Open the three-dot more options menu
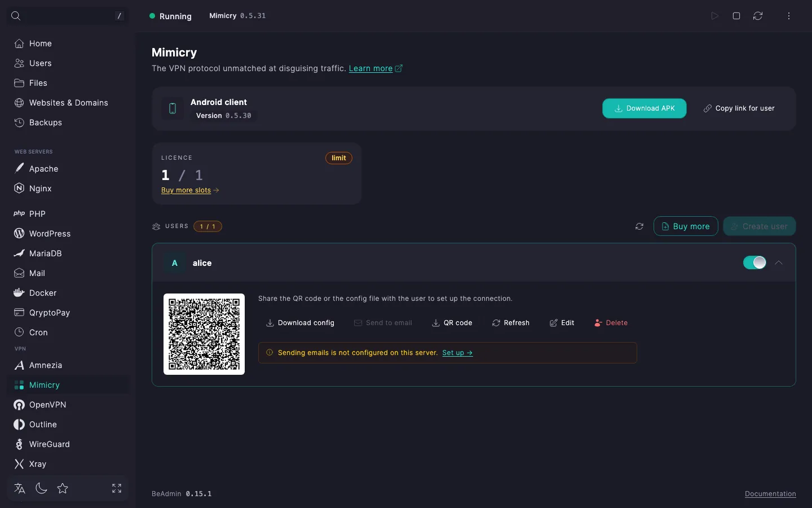 [x=789, y=16]
